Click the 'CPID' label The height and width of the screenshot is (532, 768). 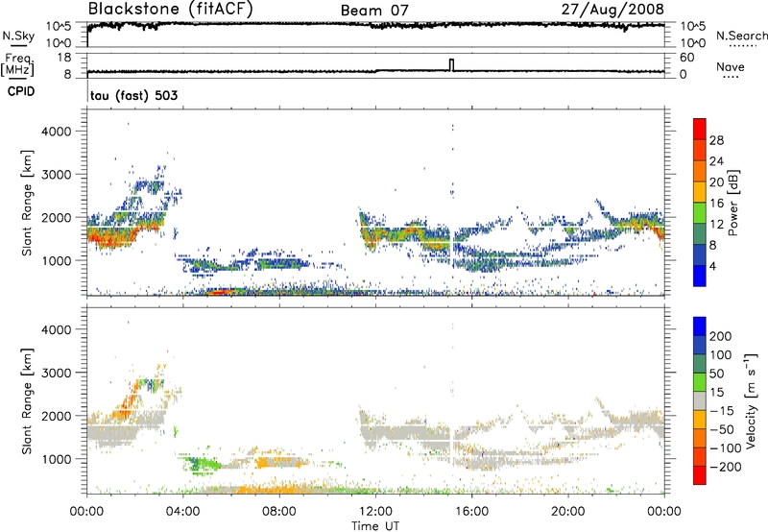[x=21, y=91]
